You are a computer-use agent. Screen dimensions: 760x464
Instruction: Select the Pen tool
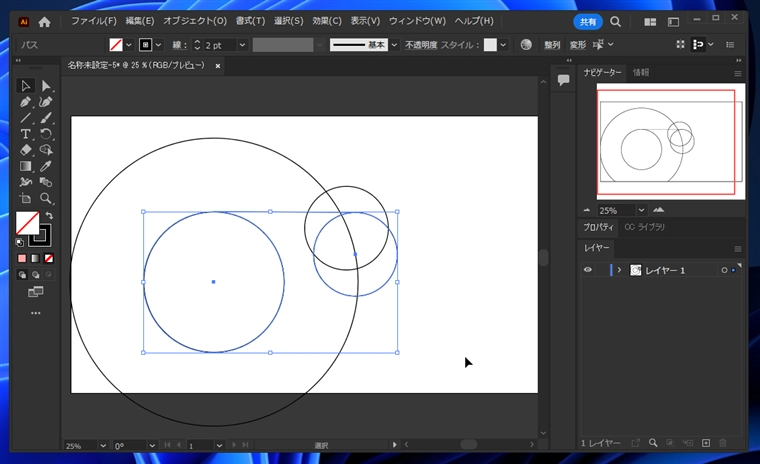tap(25, 102)
